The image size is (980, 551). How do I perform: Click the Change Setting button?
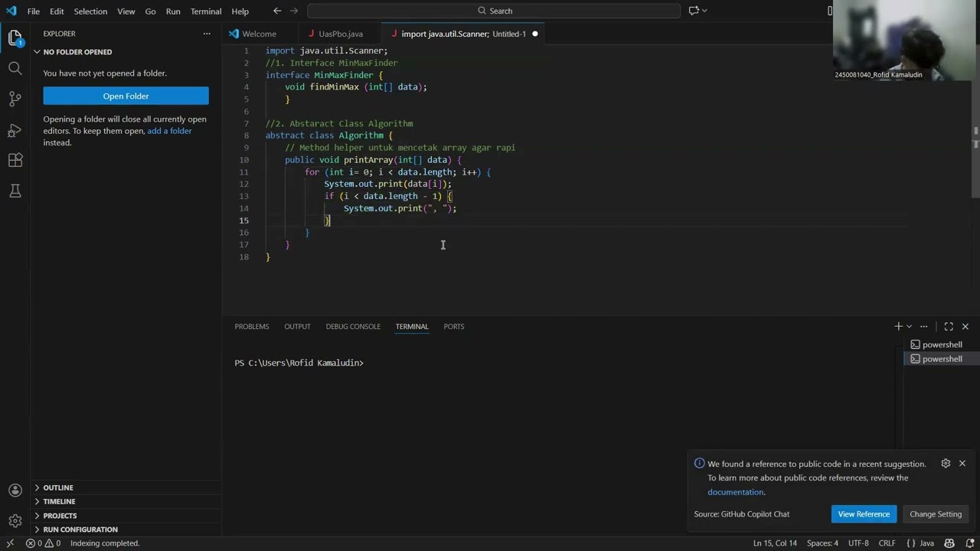click(x=935, y=514)
